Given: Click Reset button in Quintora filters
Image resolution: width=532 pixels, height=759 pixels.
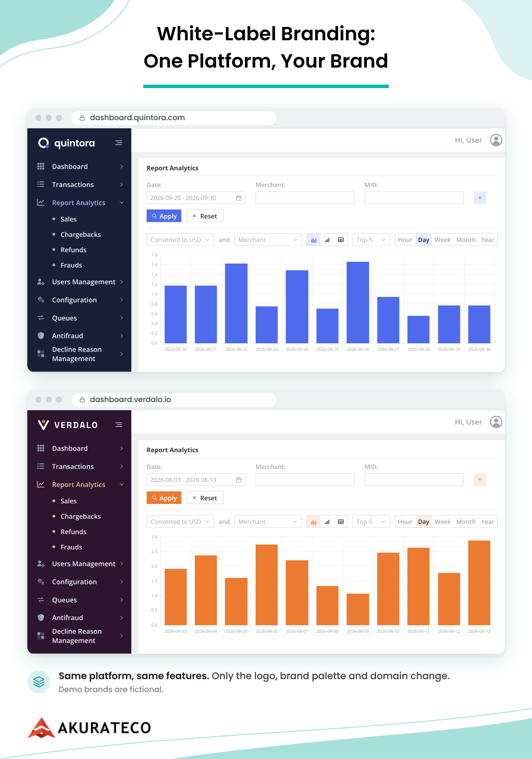Looking at the screenshot, I should point(205,216).
